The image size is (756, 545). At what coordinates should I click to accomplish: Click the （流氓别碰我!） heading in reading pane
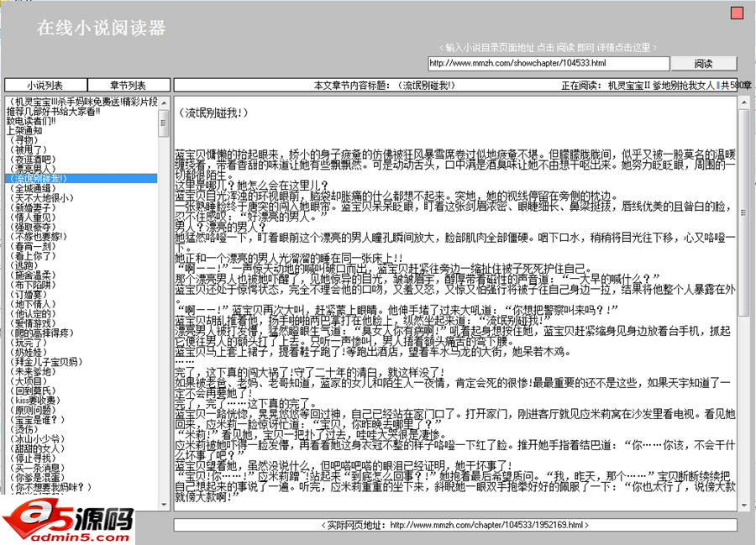(x=213, y=113)
